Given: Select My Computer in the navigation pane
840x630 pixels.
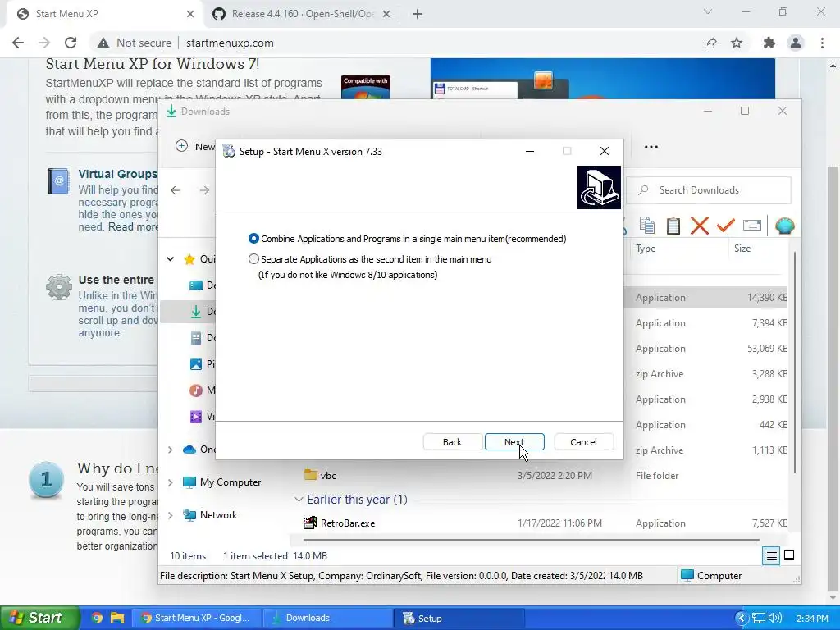Looking at the screenshot, I should coord(231,482).
